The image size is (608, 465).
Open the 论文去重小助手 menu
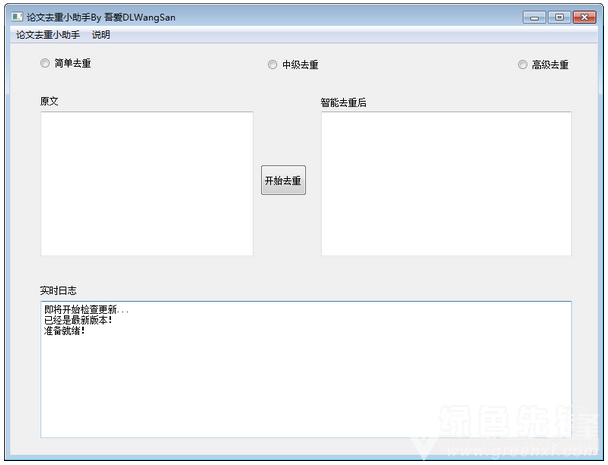48,35
